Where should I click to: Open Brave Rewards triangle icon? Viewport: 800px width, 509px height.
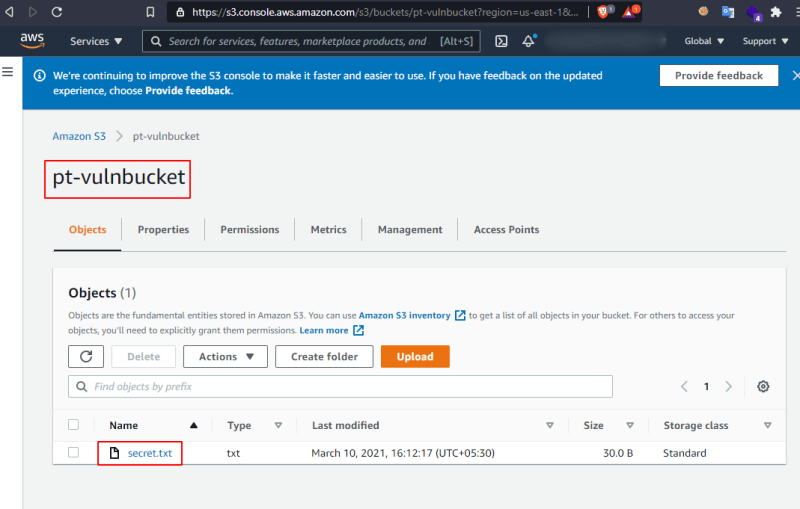[x=630, y=12]
